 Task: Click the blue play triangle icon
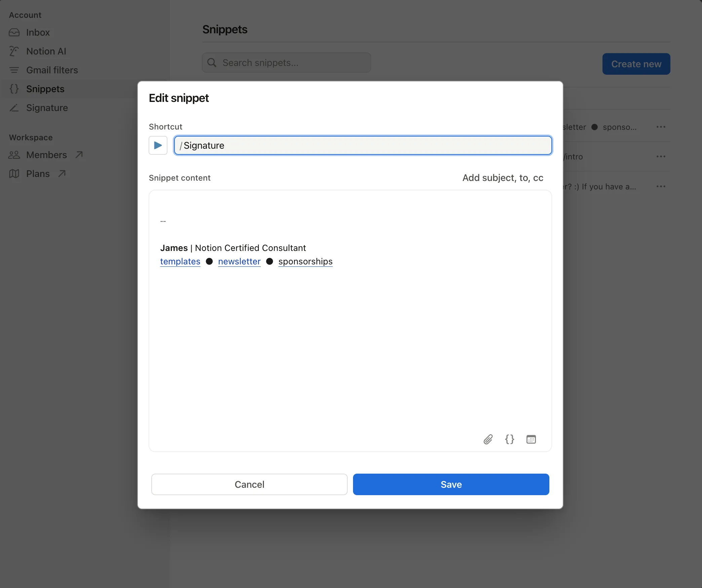coord(158,145)
